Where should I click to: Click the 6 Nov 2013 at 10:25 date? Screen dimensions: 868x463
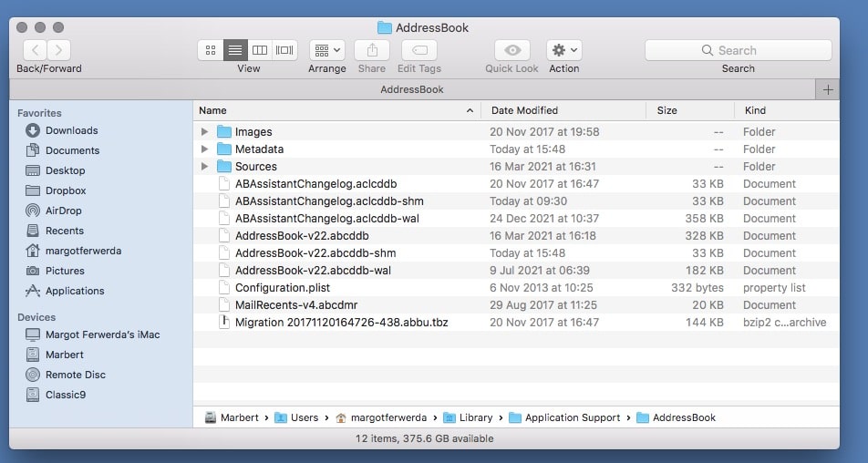pos(542,288)
